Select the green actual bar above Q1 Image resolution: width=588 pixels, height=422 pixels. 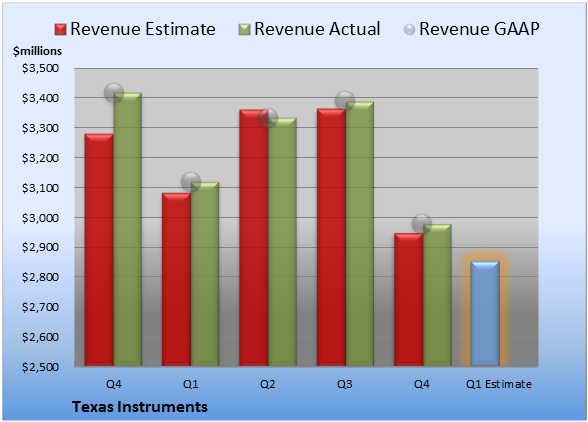205,274
